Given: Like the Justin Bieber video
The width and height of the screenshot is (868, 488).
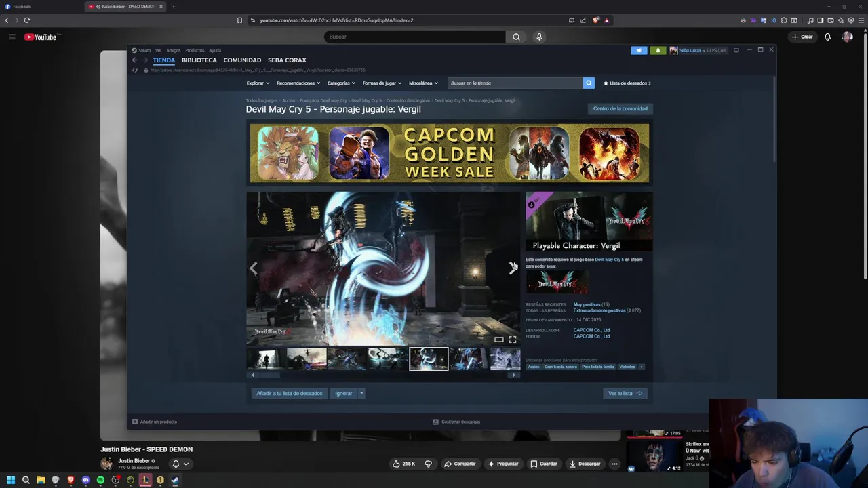Looking at the screenshot, I should [x=403, y=464].
